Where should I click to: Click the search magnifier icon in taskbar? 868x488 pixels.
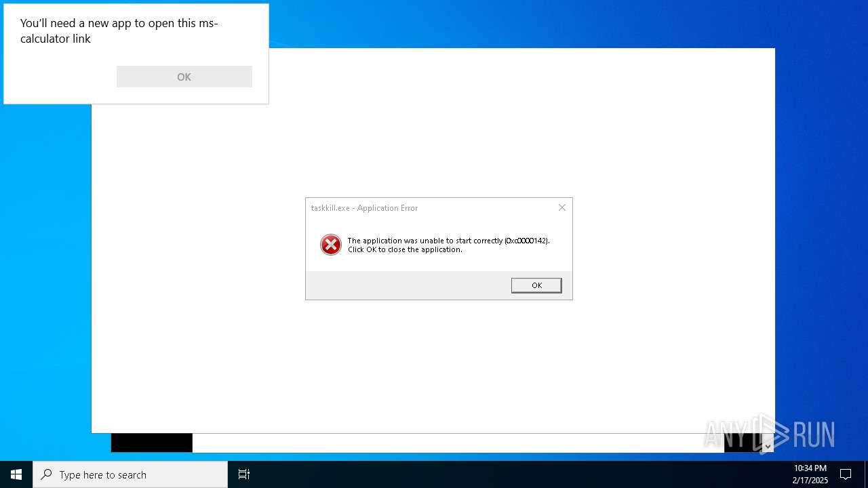(x=46, y=474)
